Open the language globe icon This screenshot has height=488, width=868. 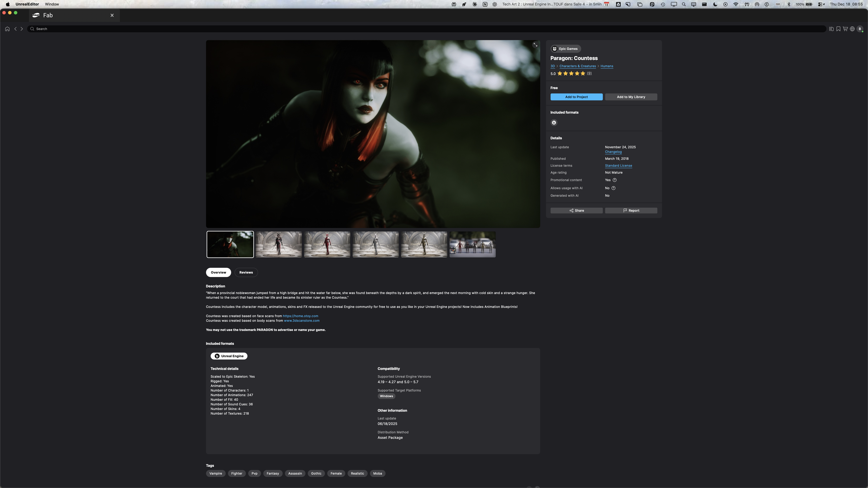tap(852, 29)
